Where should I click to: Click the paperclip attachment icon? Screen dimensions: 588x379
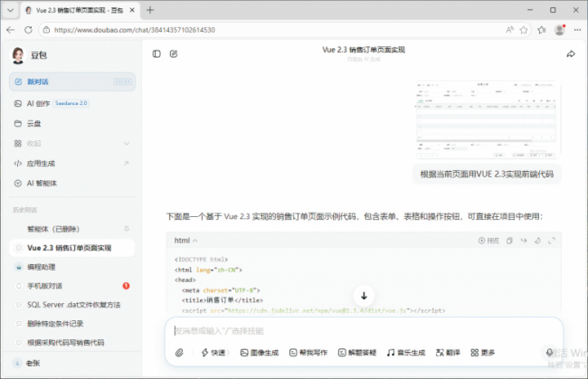click(x=179, y=353)
